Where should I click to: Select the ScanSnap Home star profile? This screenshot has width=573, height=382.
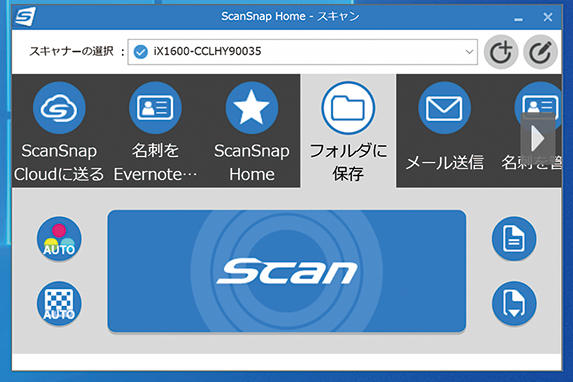(x=252, y=108)
